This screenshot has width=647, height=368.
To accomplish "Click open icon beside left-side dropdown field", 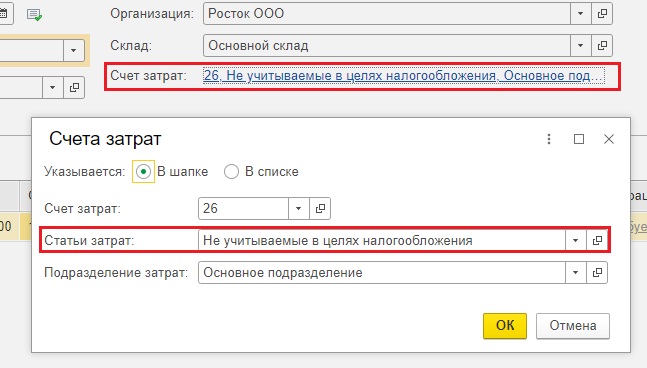I will pos(74,87).
